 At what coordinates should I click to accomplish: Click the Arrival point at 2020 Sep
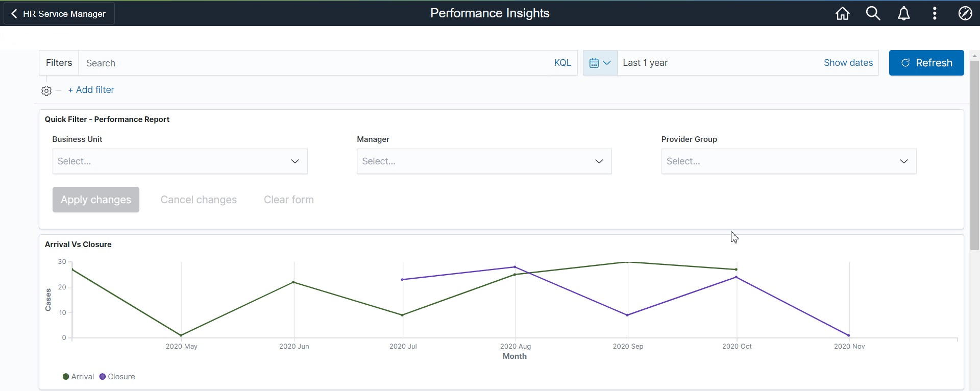pyautogui.click(x=627, y=262)
